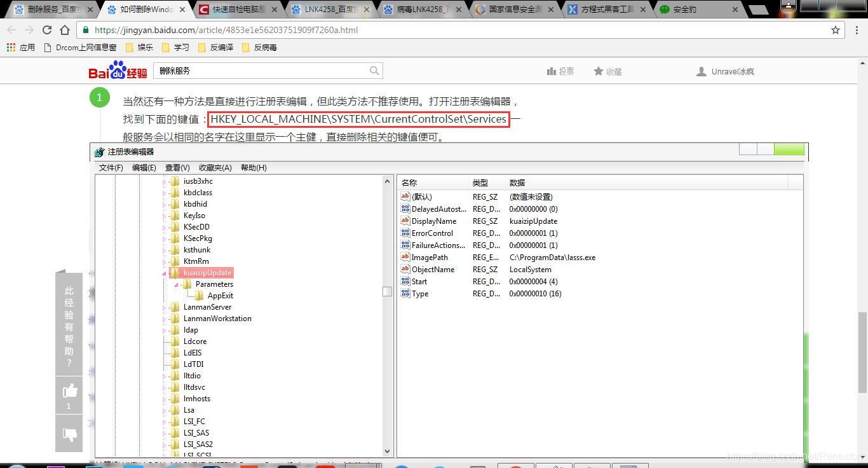Screen dimensions: 868x468
Task: Open the 帮助(H) menu in registry editor
Action: tap(254, 167)
